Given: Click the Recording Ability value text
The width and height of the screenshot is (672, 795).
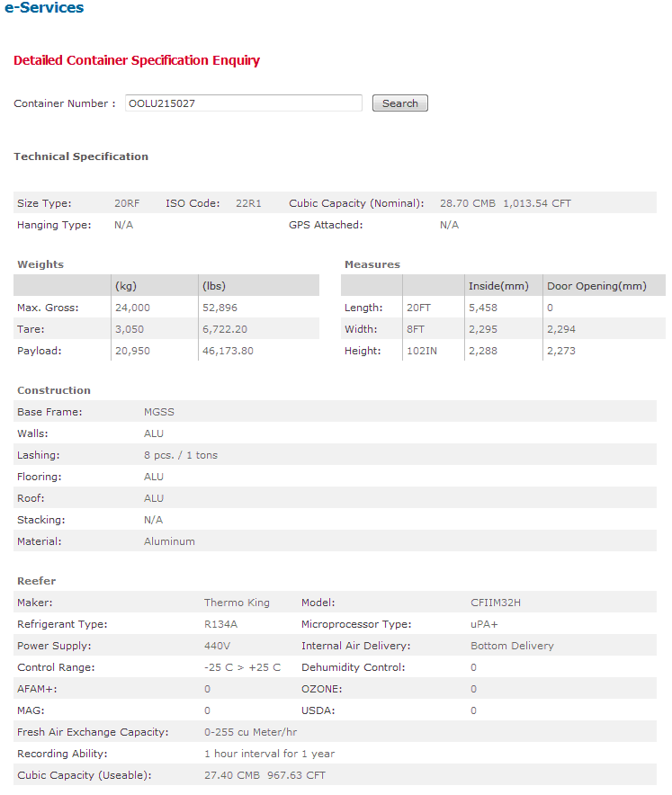Looking at the screenshot, I should pyautogui.click(x=269, y=754).
